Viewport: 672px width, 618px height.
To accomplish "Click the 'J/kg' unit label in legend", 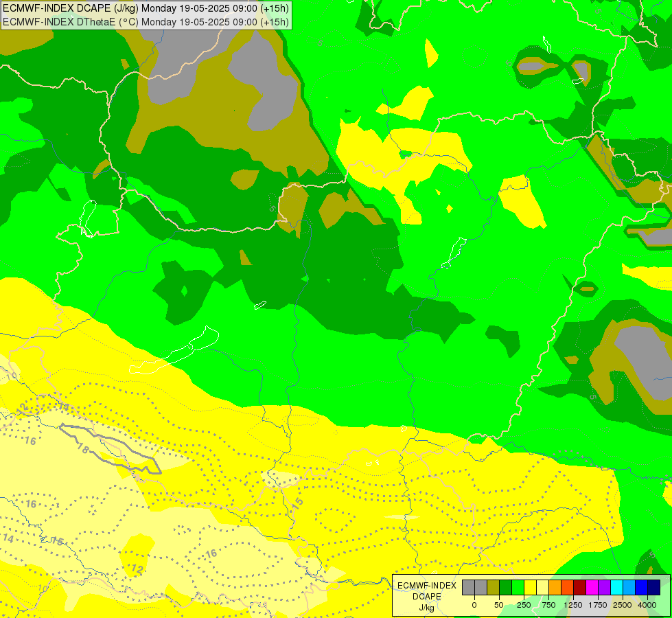I will click(x=427, y=608).
